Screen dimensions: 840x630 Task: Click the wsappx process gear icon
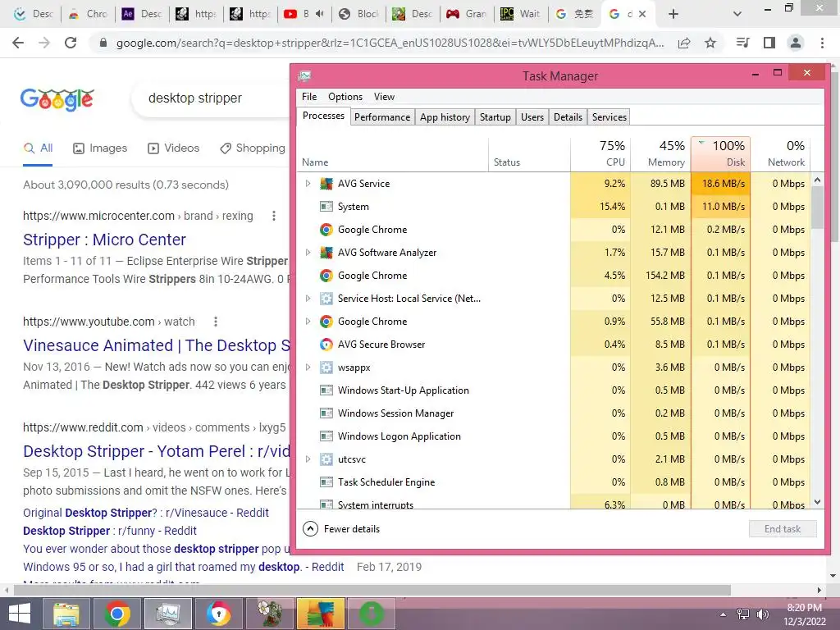click(326, 367)
